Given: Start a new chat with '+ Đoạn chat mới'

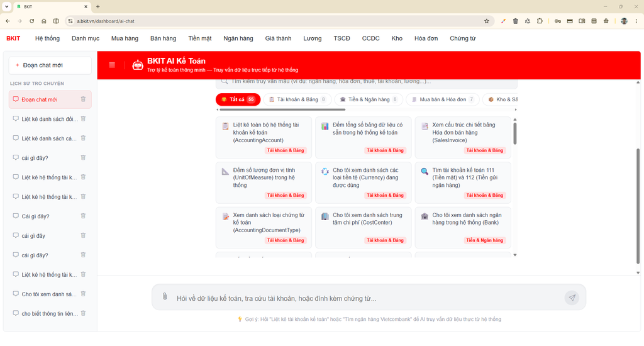Looking at the screenshot, I should pyautogui.click(x=50, y=65).
